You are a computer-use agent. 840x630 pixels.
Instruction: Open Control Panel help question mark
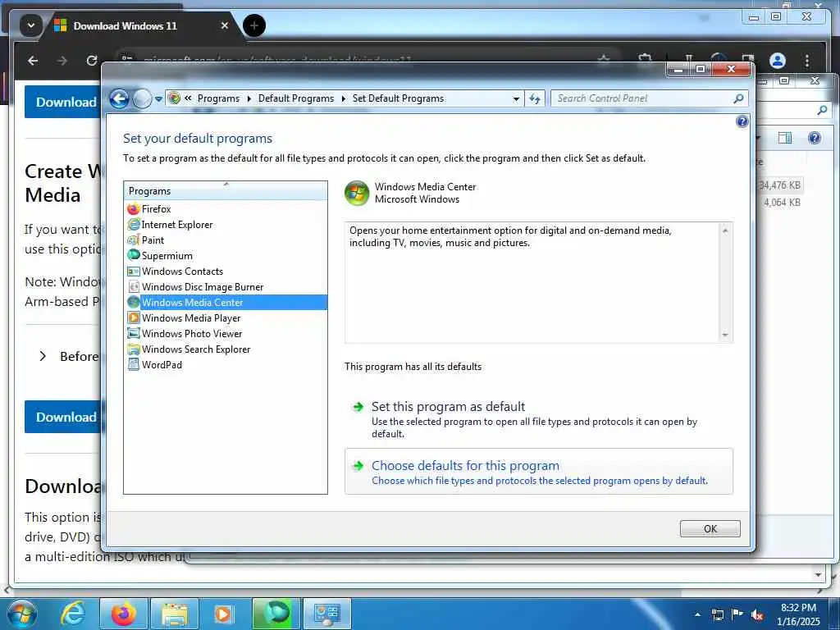pos(742,121)
